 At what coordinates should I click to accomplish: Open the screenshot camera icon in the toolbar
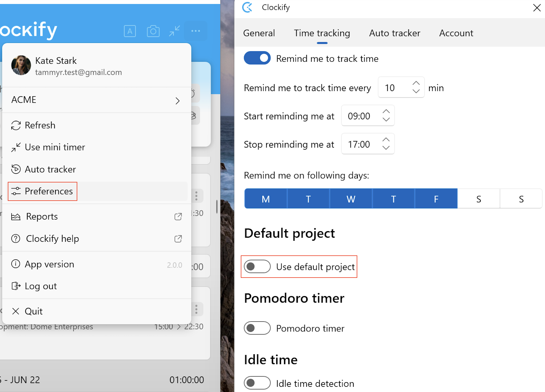pos(153,31)
